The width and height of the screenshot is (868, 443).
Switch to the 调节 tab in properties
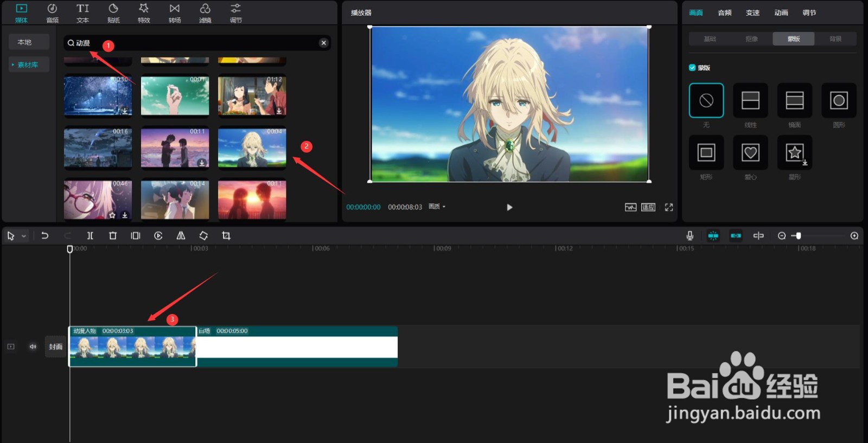coord(809,12)
